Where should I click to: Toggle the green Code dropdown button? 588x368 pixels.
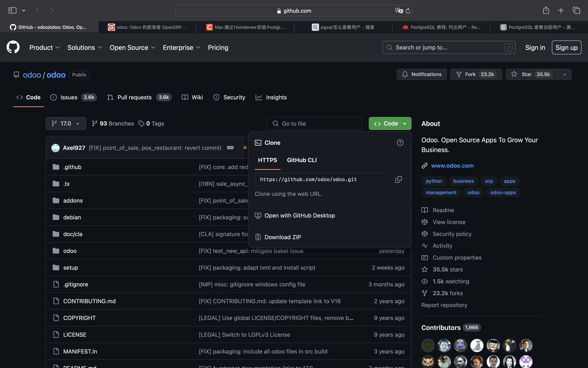[x=390, y=123]
